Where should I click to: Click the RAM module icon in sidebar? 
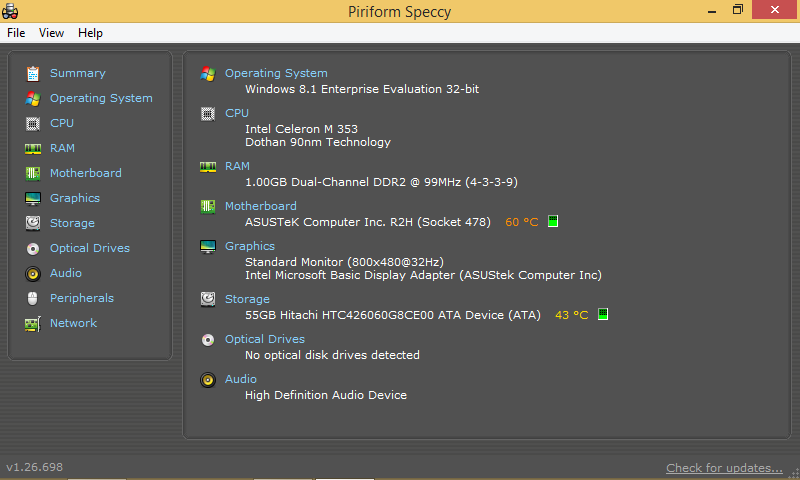[x=33, y=148]
